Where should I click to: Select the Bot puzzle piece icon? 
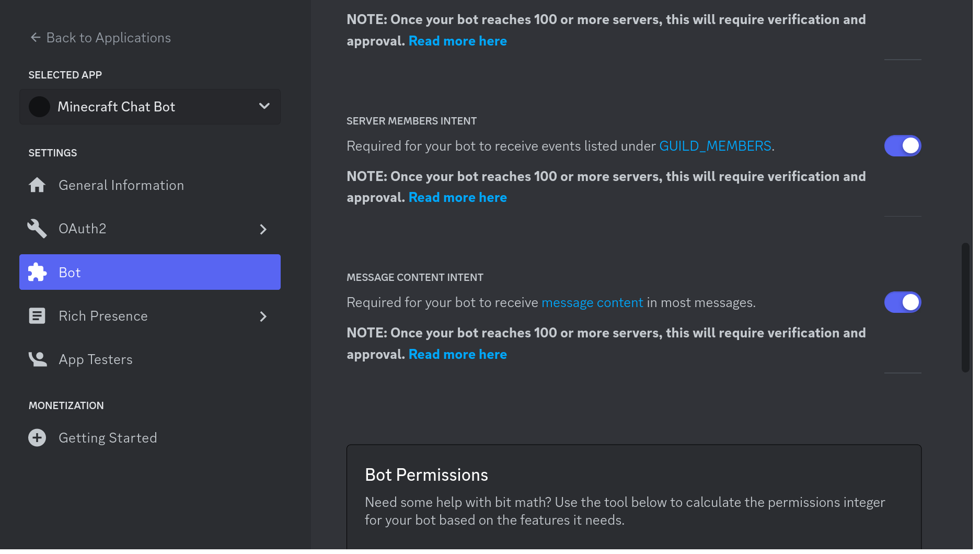[x=37, y=272]
